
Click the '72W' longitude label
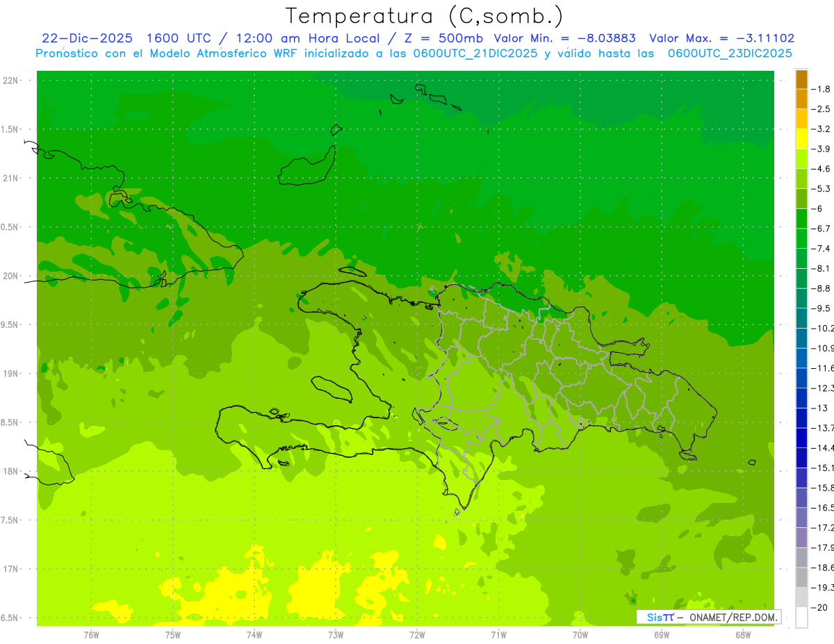point(418,634)
